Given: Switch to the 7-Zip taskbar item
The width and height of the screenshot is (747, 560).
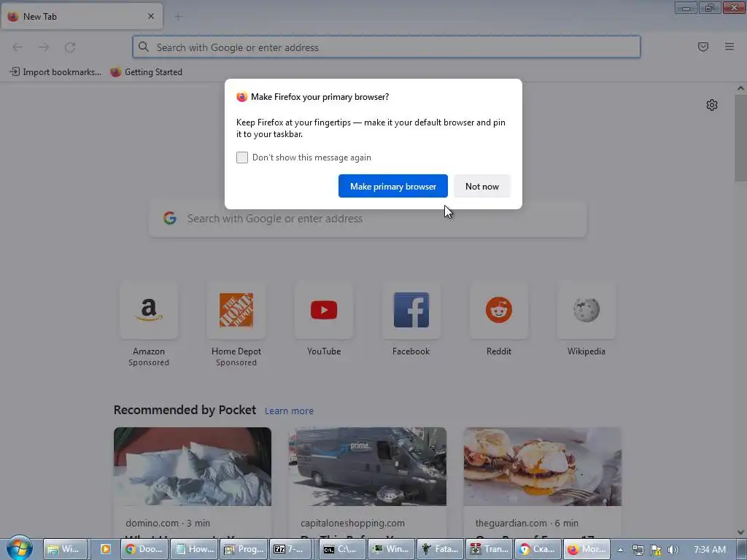Looking at the screenshot, I should pos(290,549).
